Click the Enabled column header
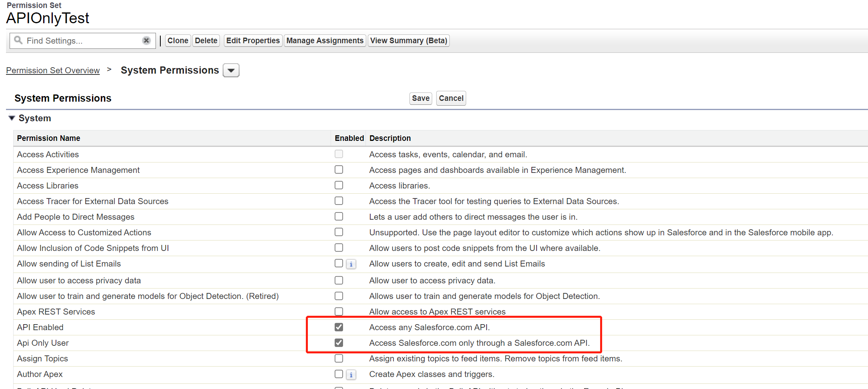The height and width of the screenshot is (389, 868). [349, 138]
